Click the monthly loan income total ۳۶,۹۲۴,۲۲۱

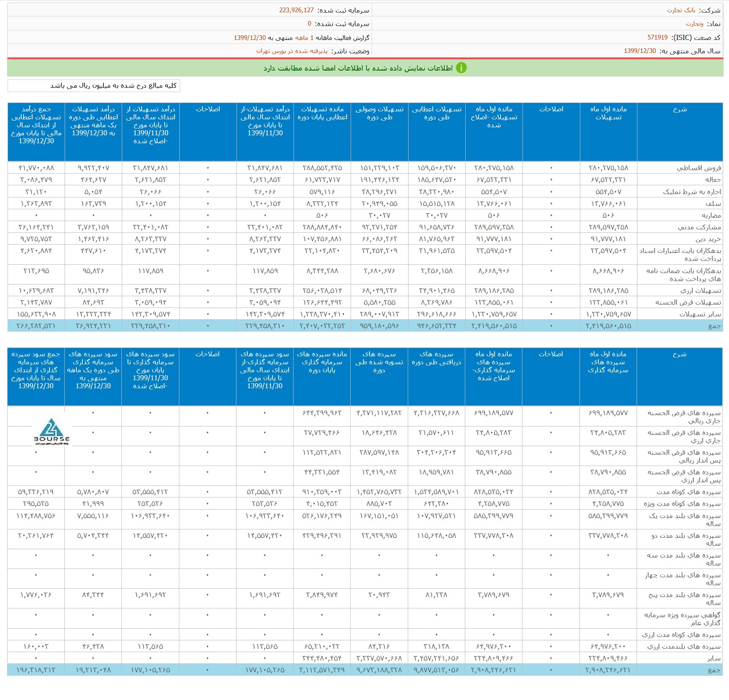pyautogui.click(x=93, y=326)
